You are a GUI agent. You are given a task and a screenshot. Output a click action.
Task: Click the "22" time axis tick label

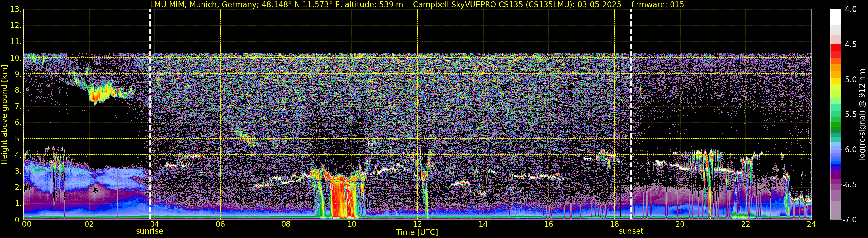746,224
